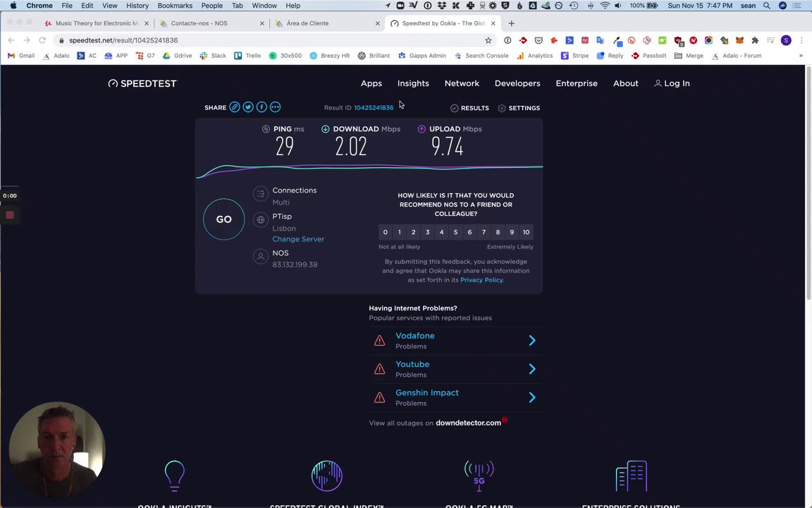Viewport: 812px width, 508px height.
Task: Open Chrome History menu
Action: tap(137, 6)
